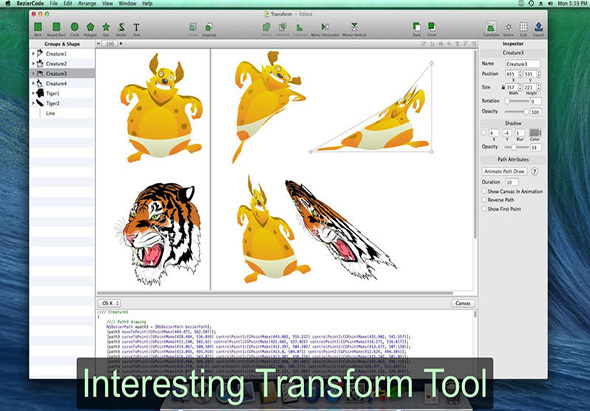The image size is (590, 411).
Task: Click the Name input field
Action: pyautogui.click(x=523, y=64)
